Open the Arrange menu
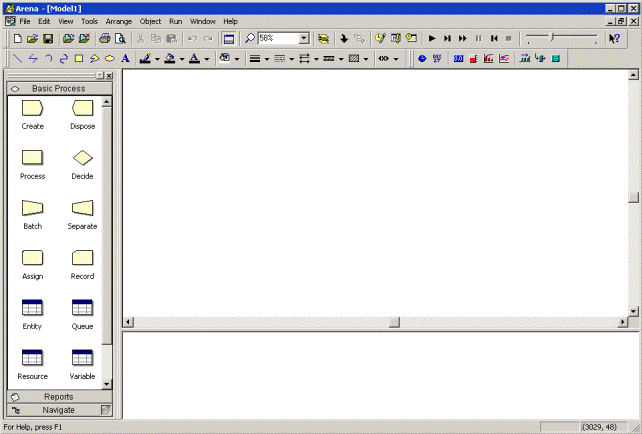 tap(119, 21)
